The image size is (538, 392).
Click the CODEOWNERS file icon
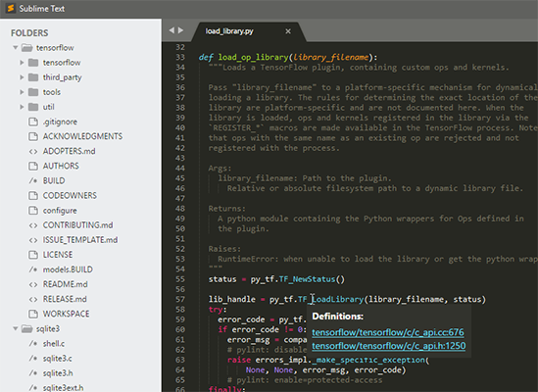click(x=33, y=195)
